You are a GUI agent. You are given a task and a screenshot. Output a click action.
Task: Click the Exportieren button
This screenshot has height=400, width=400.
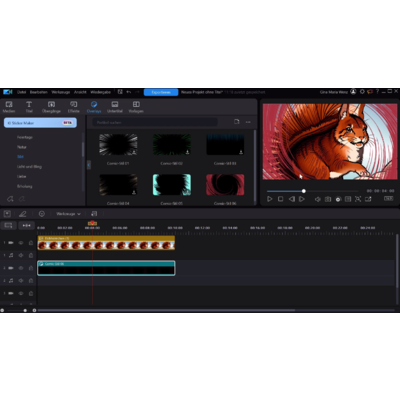pyautogui.click(x=161, y=92)
